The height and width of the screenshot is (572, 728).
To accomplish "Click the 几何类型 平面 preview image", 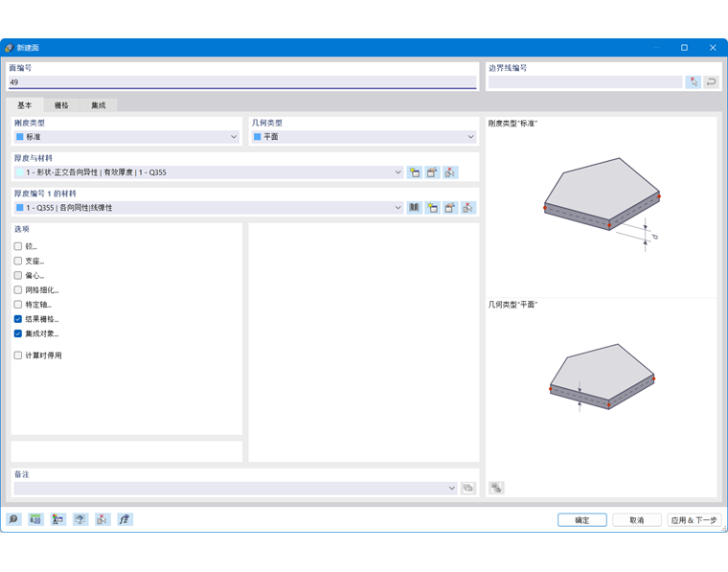I will point(602,377).
